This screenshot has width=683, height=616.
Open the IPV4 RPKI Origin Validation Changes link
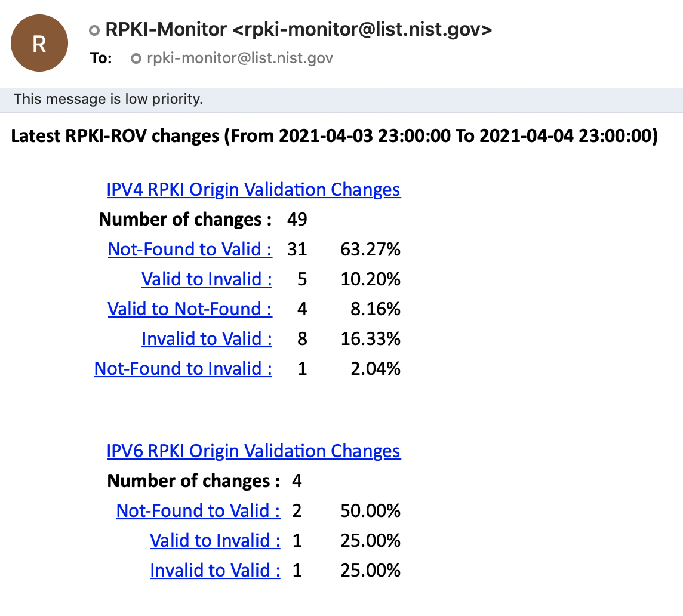[x=253, y=189]
